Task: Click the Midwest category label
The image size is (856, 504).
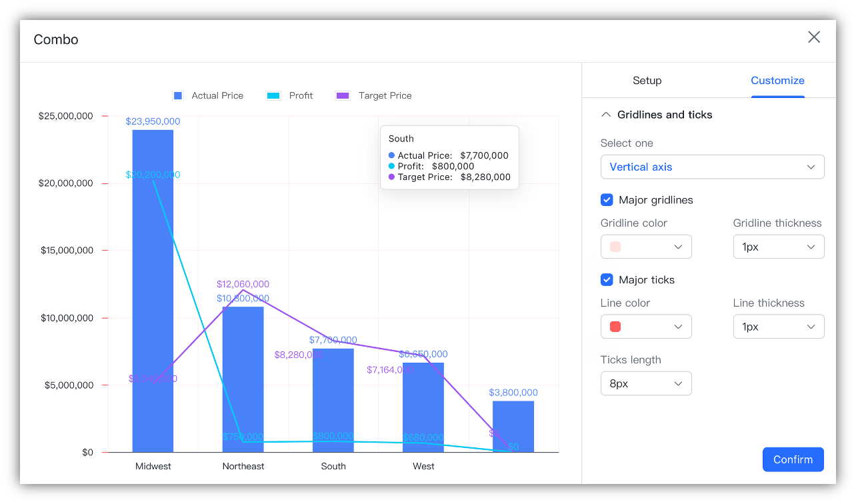Action: [153, 466]
